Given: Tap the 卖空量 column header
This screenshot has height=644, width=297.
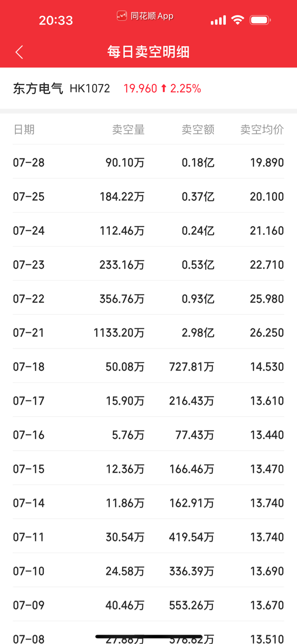Looking at the screenshot, I should click(128, 129).
